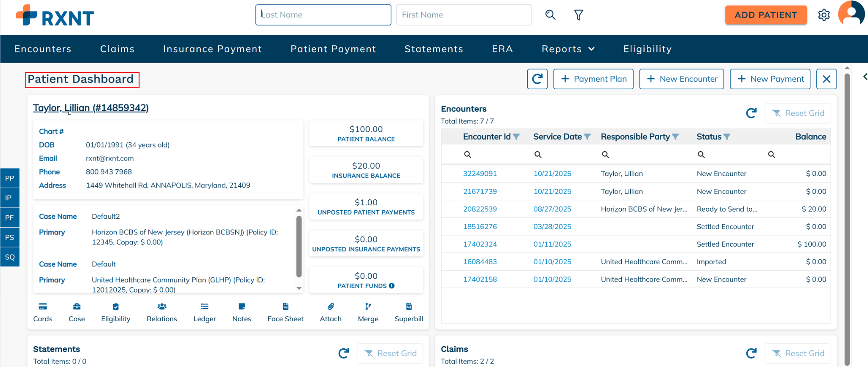Open the Cards icon in patient toolbar
868x367 pixels.
click(x=43, y=307)
